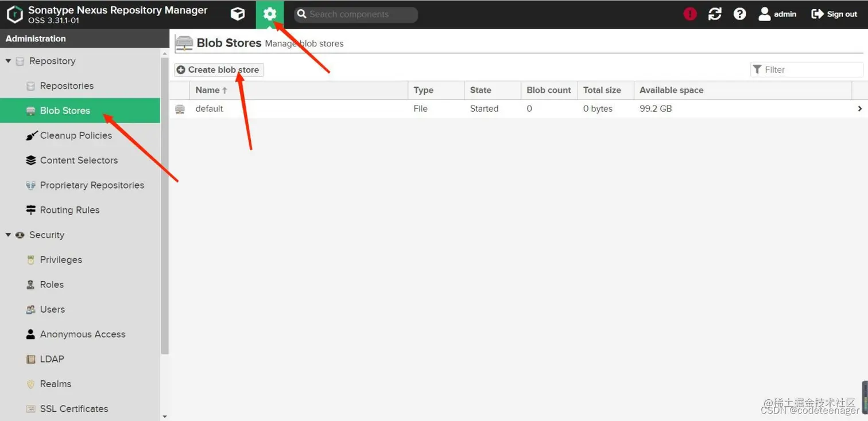
Task: Open the Administration gear icon
Action: pos(270,14)
